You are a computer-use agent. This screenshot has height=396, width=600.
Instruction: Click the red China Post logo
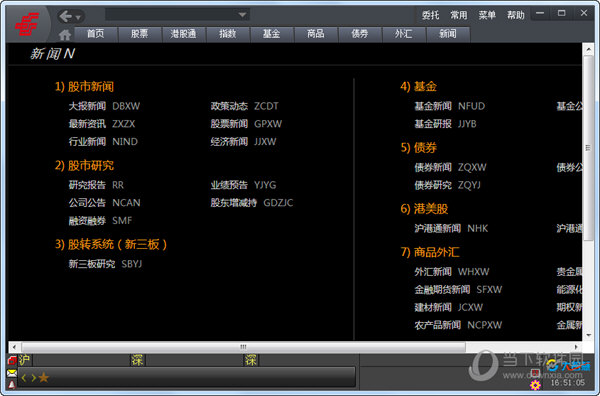tap(26, 24)
